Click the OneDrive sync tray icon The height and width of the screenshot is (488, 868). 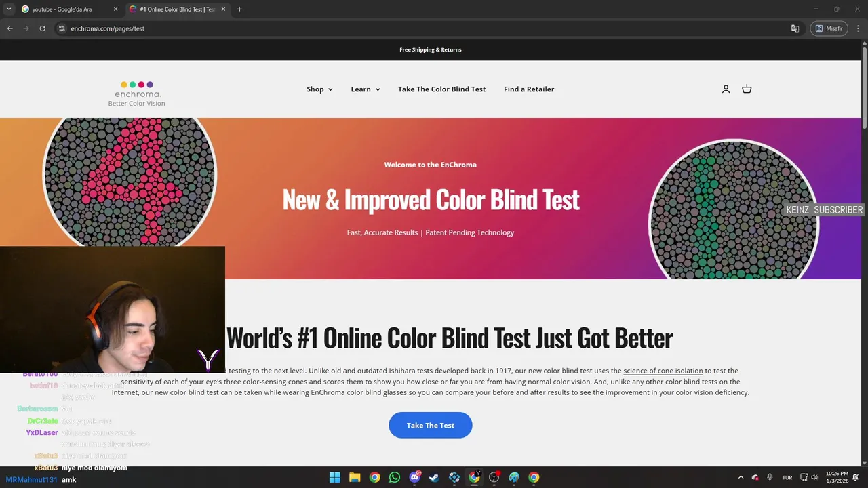click(x=755, y=477)
